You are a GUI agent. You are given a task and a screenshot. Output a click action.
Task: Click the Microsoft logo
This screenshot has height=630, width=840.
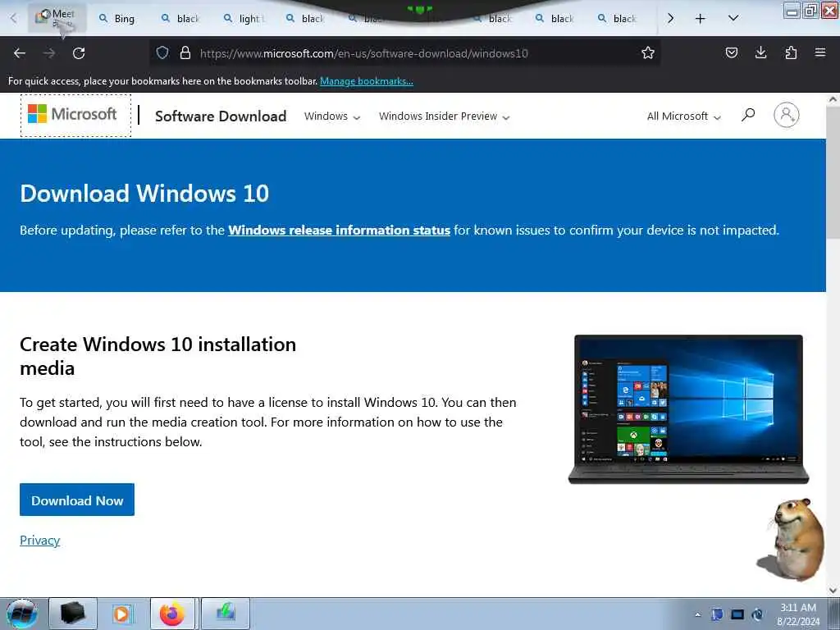coord(72,114)
